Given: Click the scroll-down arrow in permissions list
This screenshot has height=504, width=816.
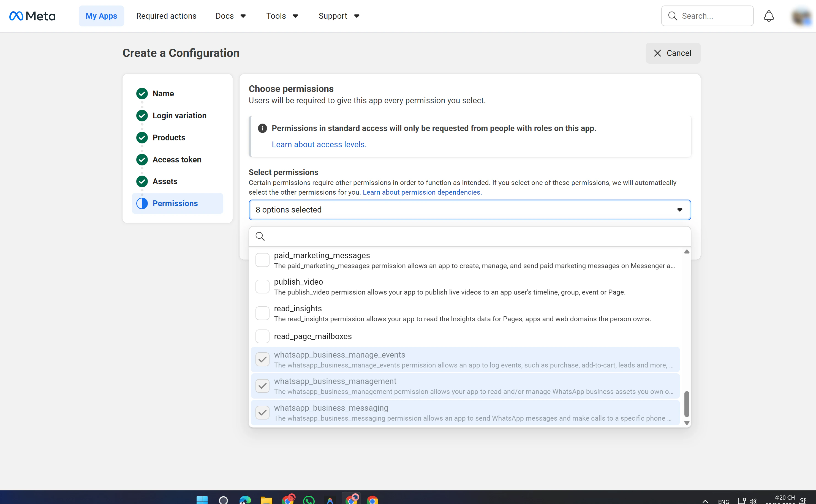Looking at the screenshot, I should [687, 423].
